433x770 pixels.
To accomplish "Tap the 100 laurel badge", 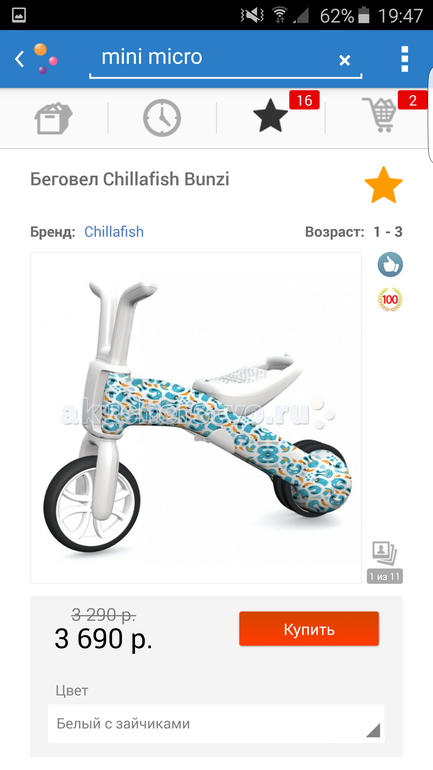I will click(x=390, y=300).
